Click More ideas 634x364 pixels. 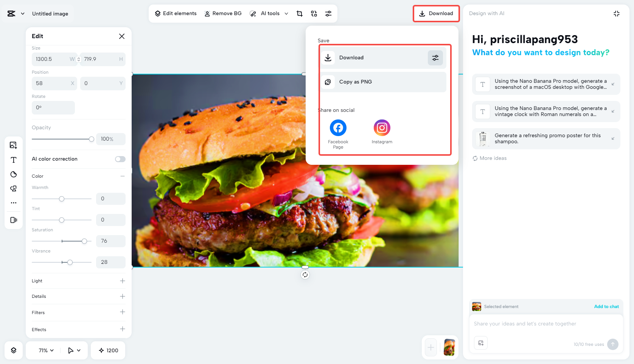[489, 158]
